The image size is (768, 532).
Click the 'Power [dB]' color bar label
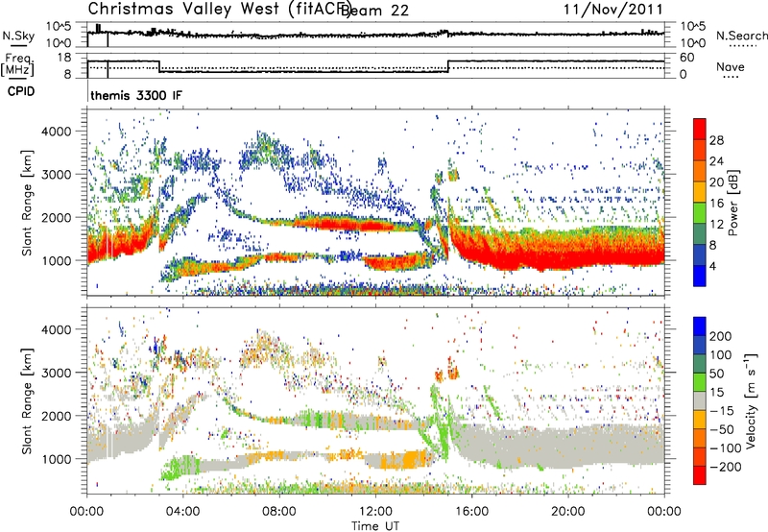coord(732,203)
